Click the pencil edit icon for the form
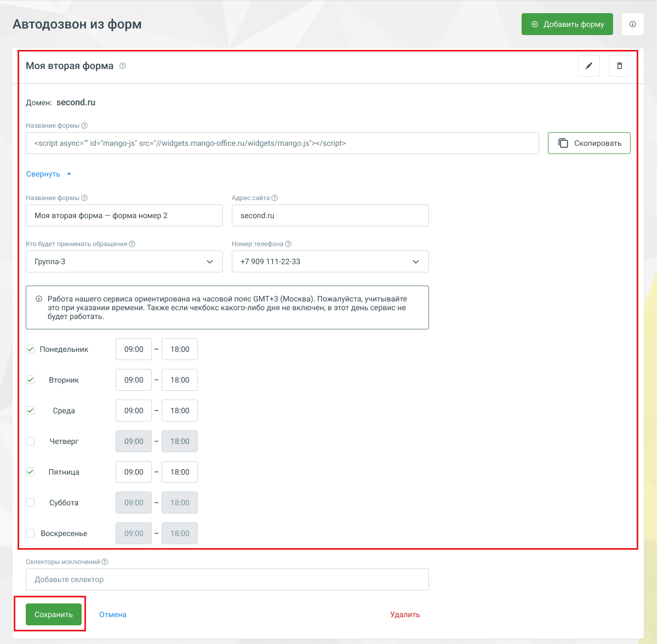The image size is (658, 644). [589, 66]
